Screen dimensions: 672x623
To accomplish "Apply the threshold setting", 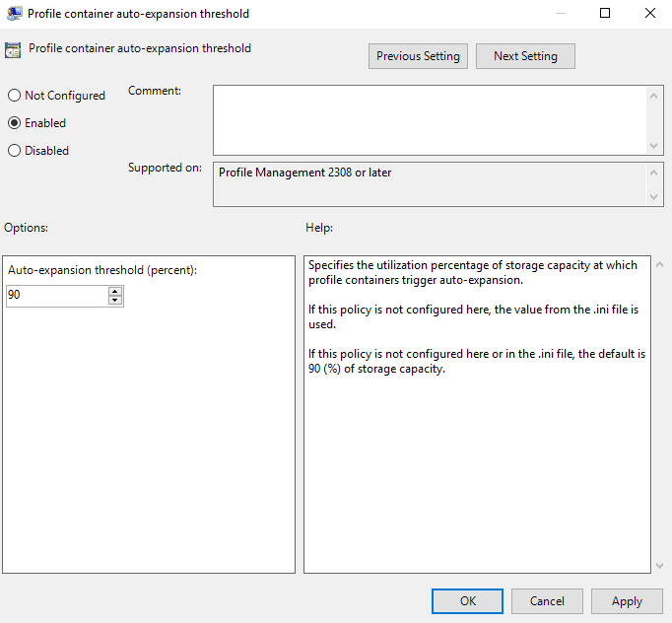I will (x=627, y=601).
